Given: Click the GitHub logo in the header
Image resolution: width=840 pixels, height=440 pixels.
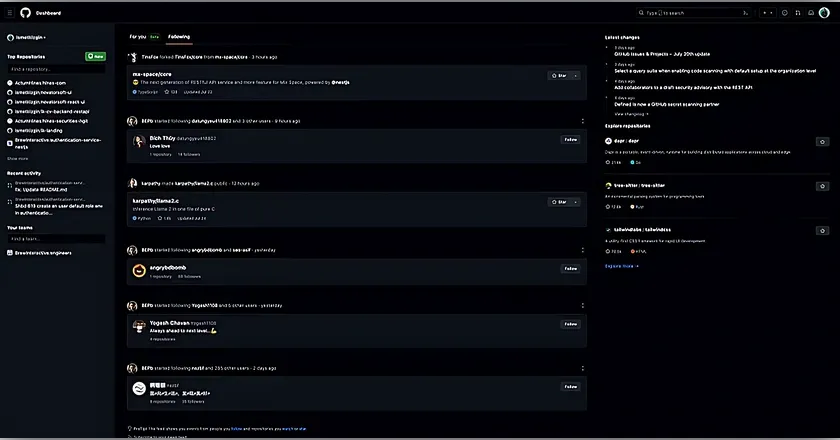Looking at the screenshot, I should coord(25,13).
